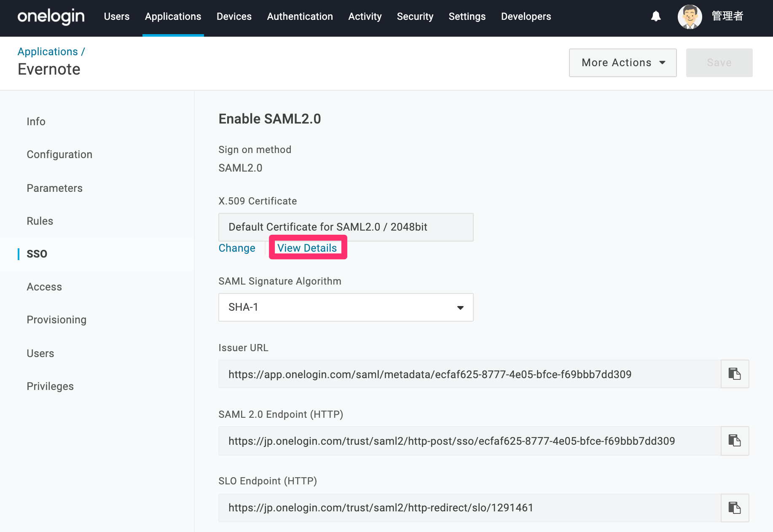Click the SAML2.0 sign on method value
Image resolution: width=773 pixels, height=532 pixels.
coord(240,168)
